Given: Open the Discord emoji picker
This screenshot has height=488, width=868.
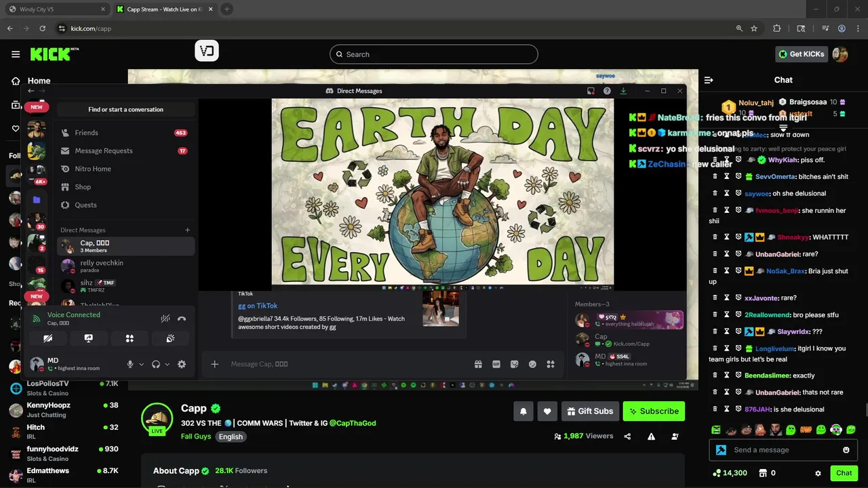Looking at the screenshot, I should pos(532,364).
